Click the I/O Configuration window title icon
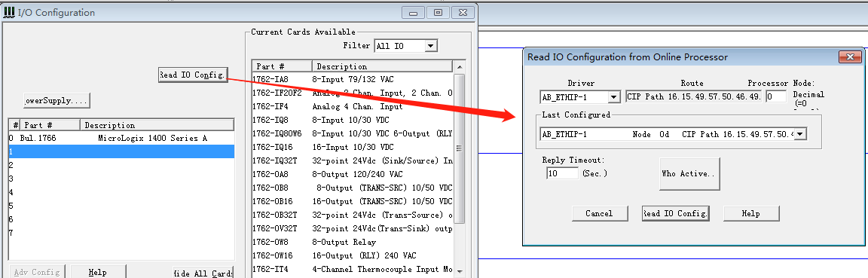The width and height of the screenshot is (868, 278). [9, 11]
